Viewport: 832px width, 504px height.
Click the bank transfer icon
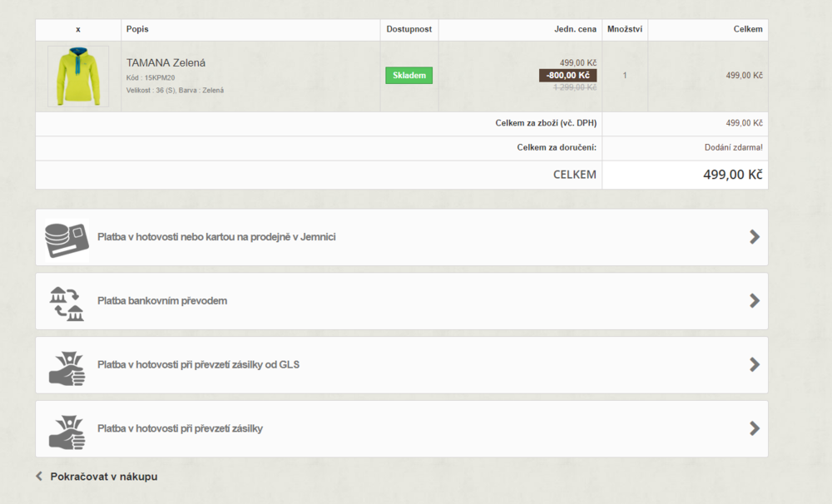click(67, 304)
